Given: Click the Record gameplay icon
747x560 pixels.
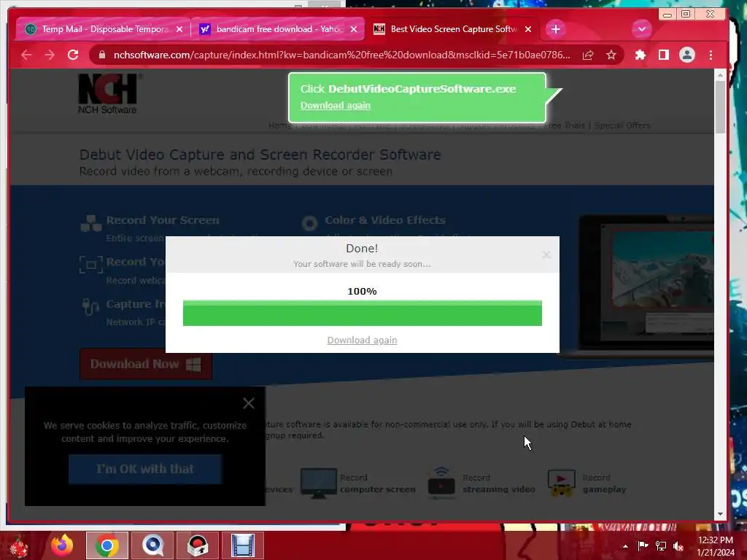Looking at the screenshot, I should tap(562, 483).
